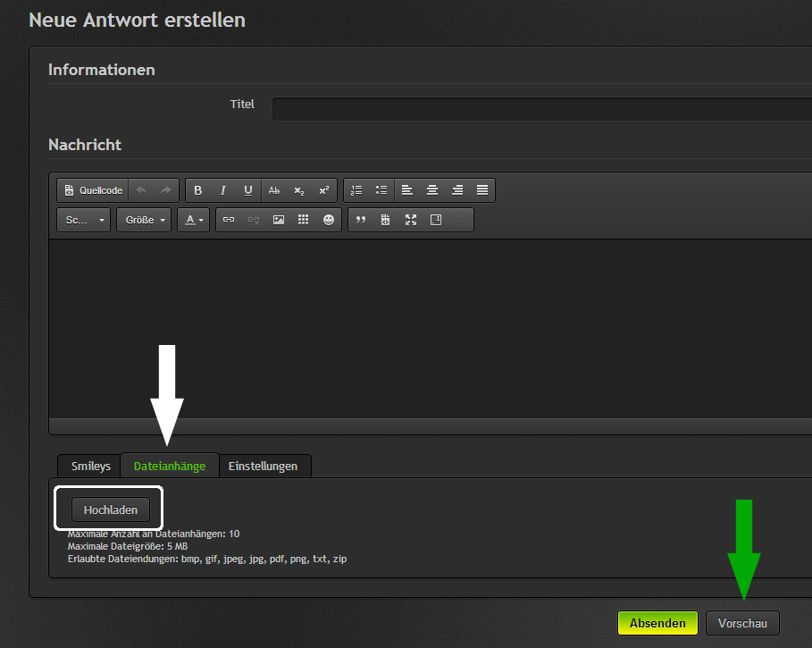The height and width of the screenshot is (648, 812).
Task: Insert a bulleted list
Action: (381, 190)
